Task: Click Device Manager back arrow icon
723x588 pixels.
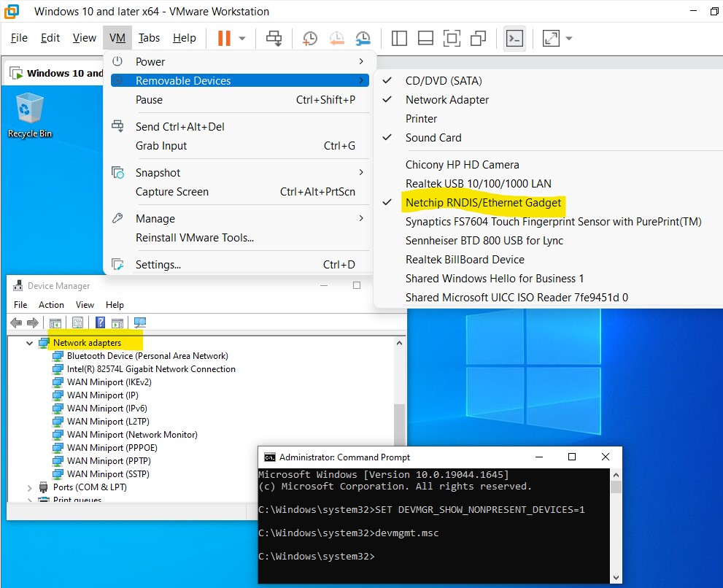Action: tap(16, 322)
